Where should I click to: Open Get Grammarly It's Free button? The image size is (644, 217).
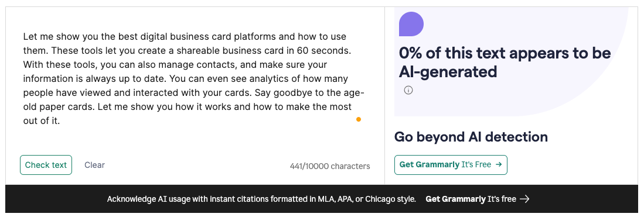point(451,165)
